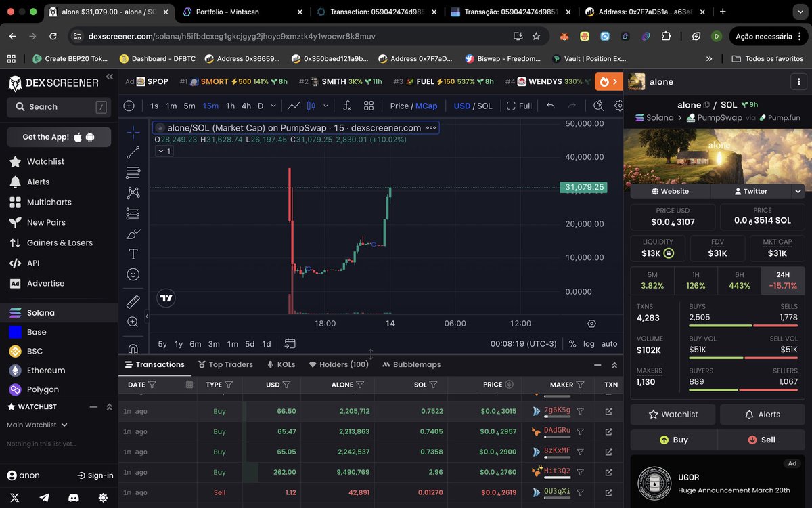Add pair via Watchlist button
This screenshot has width=812, height=508.
673,414
